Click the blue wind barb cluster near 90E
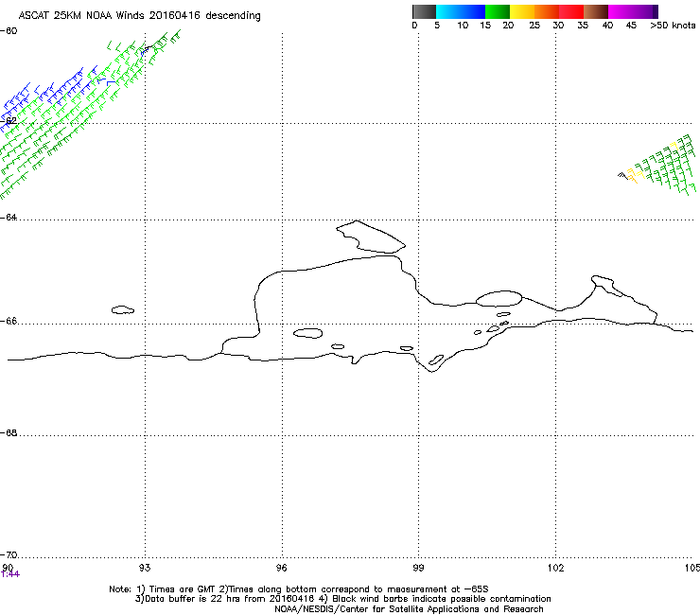Screen dimensions: 700x615 [16, 105]
